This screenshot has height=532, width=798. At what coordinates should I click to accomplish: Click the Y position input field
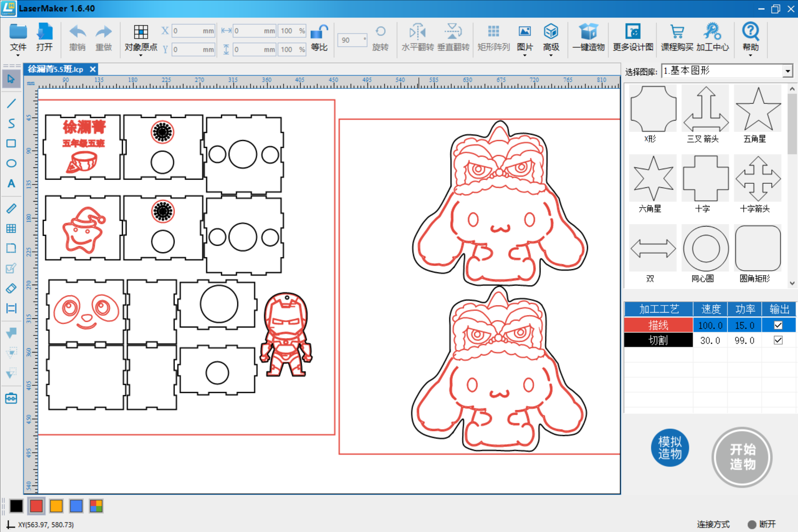tap(193, 49)
